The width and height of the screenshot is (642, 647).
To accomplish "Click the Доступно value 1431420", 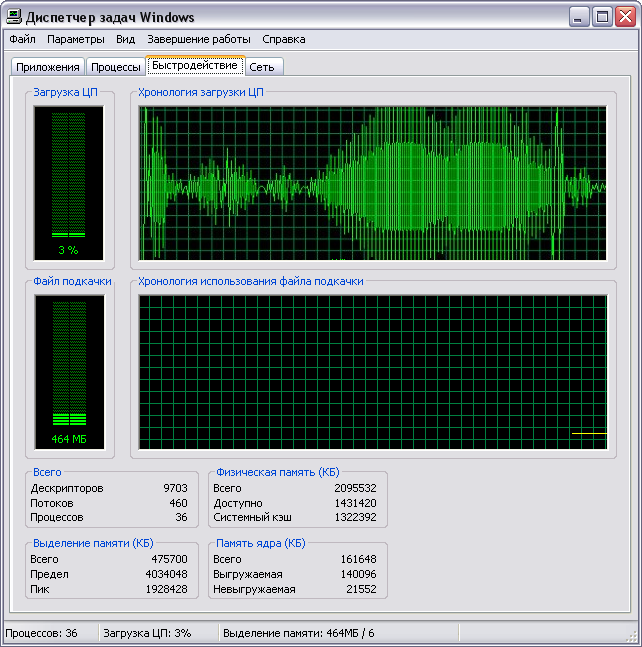I will click(355, 503).
